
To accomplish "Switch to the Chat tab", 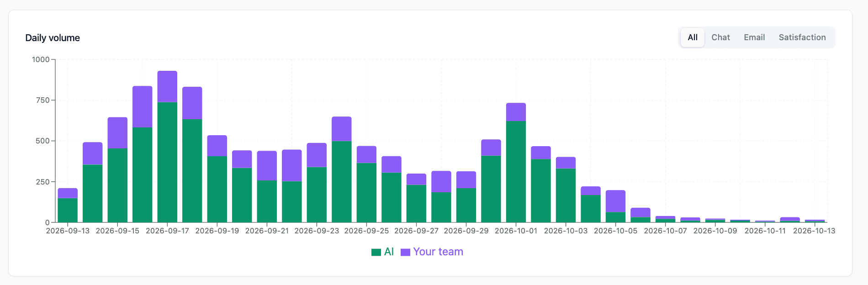I will 720,37.
